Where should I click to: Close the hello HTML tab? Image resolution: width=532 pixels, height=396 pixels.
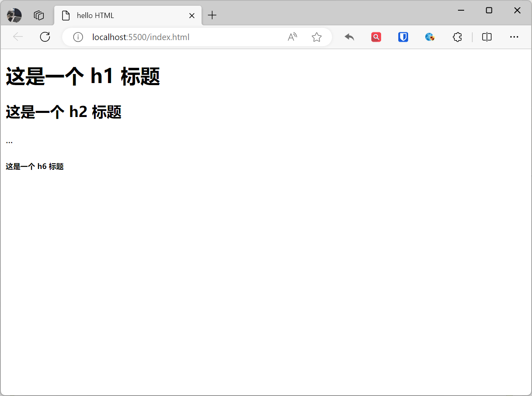tap(192, 15)
